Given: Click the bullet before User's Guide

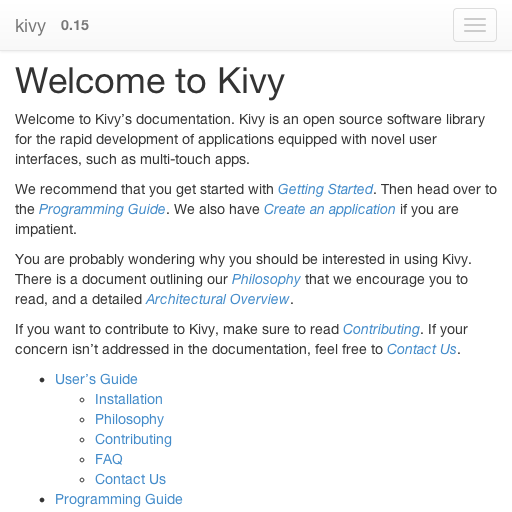Looking at the screenshot, I should pos(42,380).
